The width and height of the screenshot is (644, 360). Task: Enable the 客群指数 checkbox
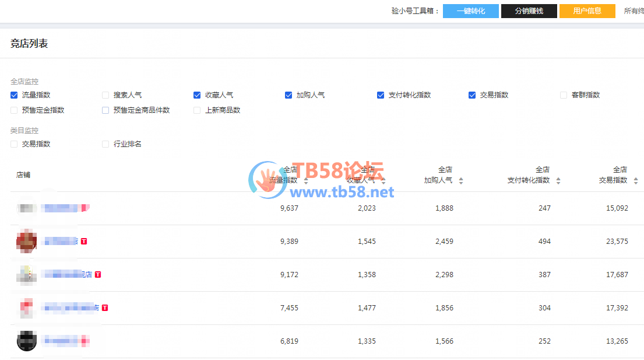(564, 95)
